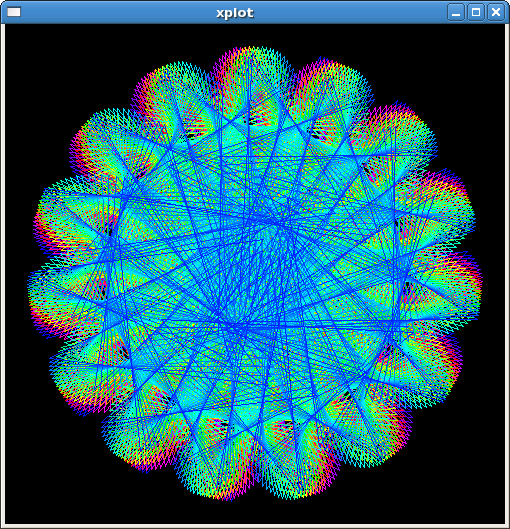Image resolution: width=510 pixels, height=529 pixels.
Task: Click the window's bottom border edge
Action: [255, 526]
